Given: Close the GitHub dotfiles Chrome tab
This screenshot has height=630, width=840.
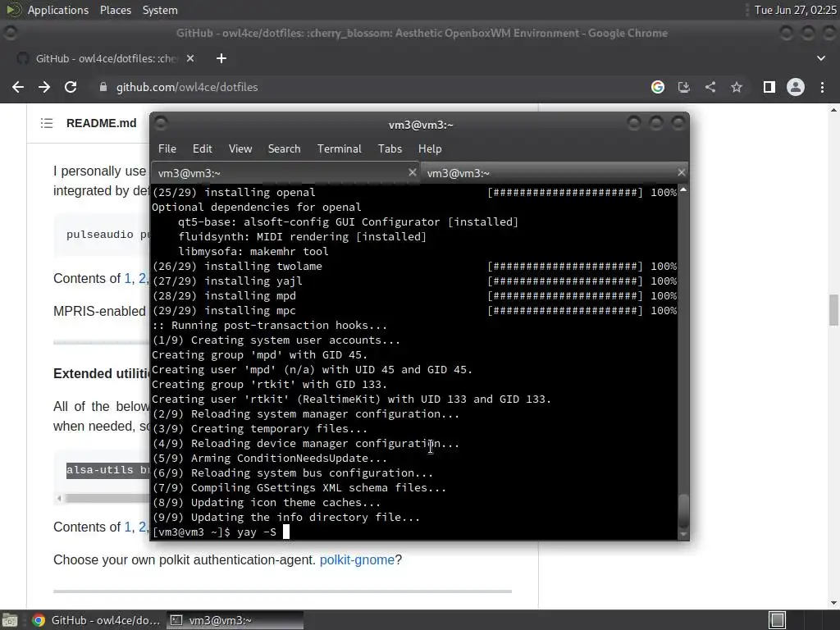Looking at the screenshot, I should [190, 58].
